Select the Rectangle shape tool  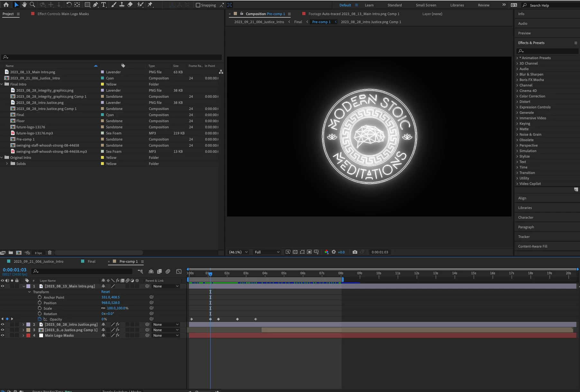87,5
